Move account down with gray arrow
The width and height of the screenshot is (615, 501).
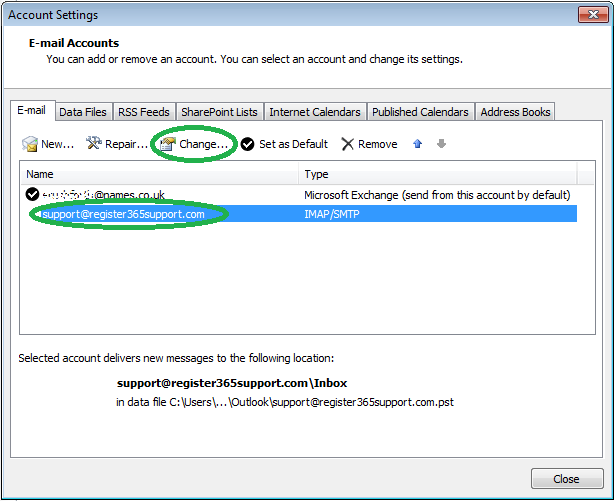click(x=441, y=144)
